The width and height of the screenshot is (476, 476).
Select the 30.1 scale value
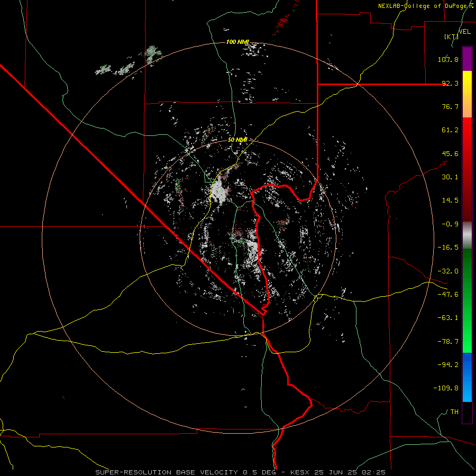click(450, 177)
